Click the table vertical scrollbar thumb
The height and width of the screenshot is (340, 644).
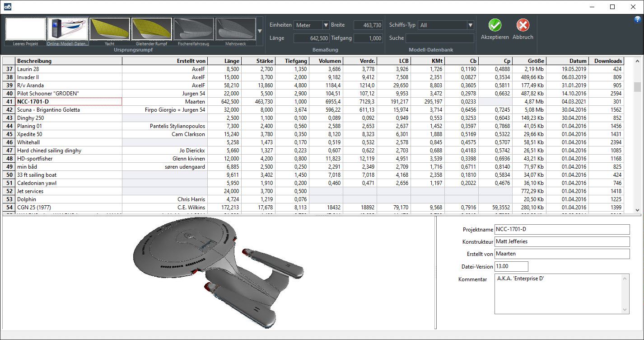point(637,87)
